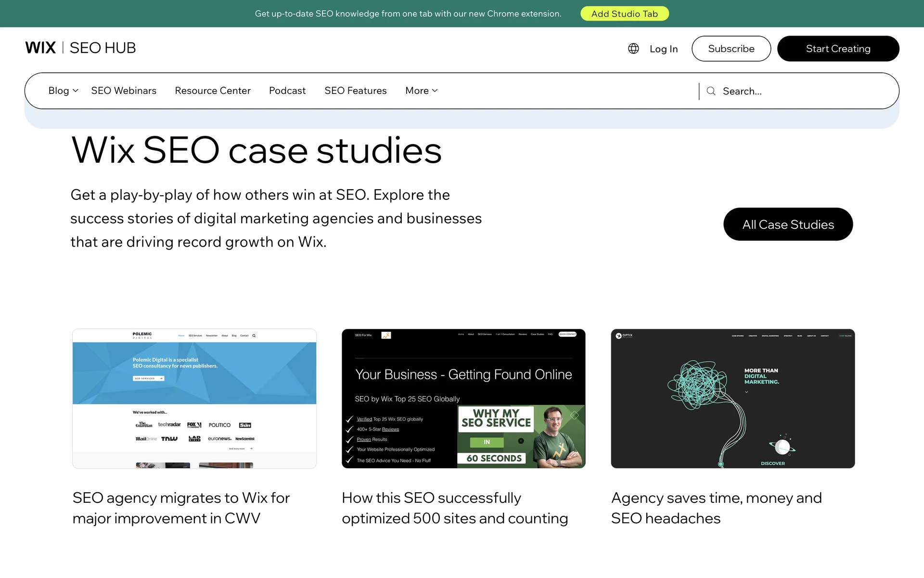This screenshot has height=578, width=924.
Task: Go to Resource Center
Action: 213,91
